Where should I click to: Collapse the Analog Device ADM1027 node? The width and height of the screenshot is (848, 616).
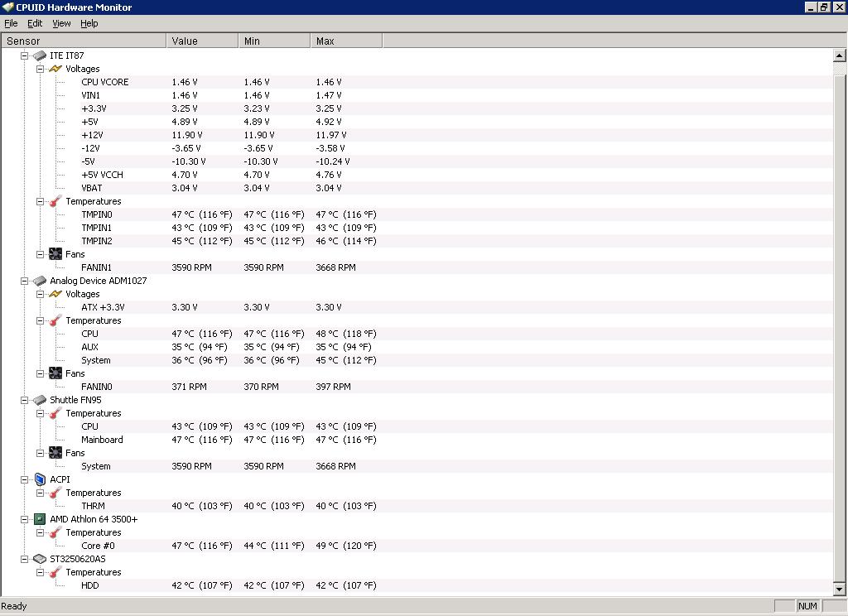click(25, 281)
